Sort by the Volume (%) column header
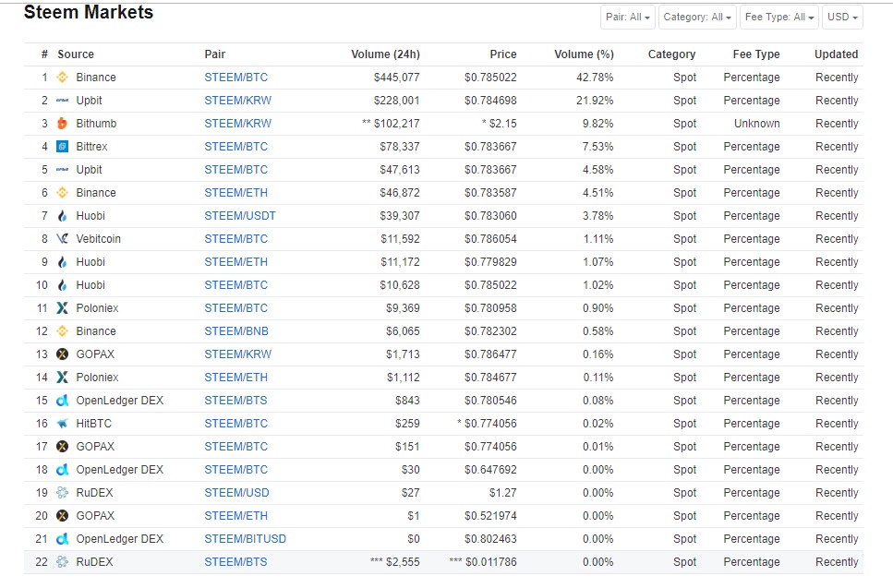The width and height of the screenshot is (893, 588). [584, 54]
